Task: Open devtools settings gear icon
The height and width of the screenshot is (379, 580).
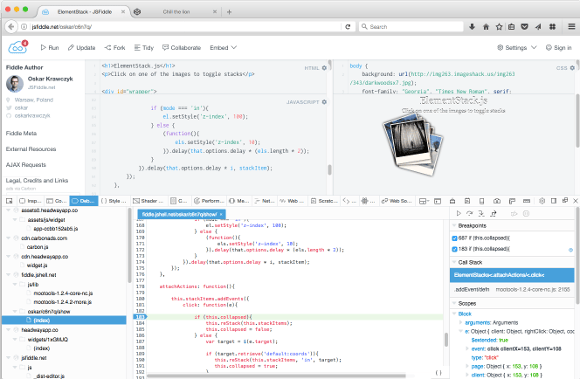Action: 542,201
